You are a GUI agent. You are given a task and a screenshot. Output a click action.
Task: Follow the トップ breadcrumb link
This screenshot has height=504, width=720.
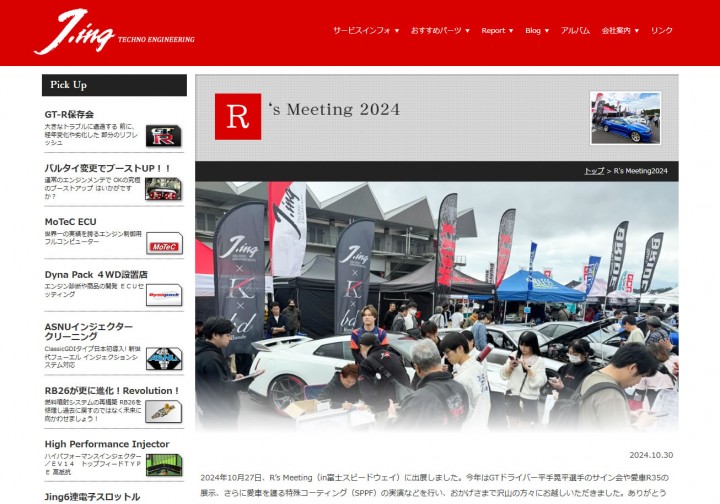click(594, 171)
